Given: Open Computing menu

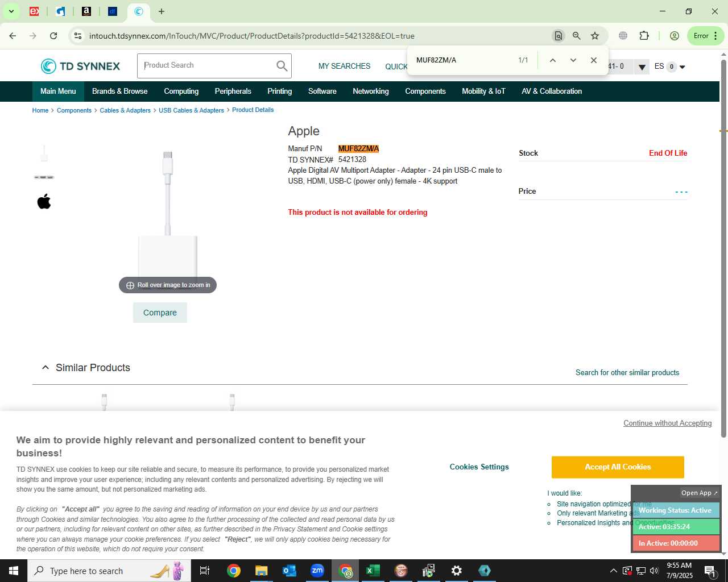Looking at the screenshot, I should (181, 92).
